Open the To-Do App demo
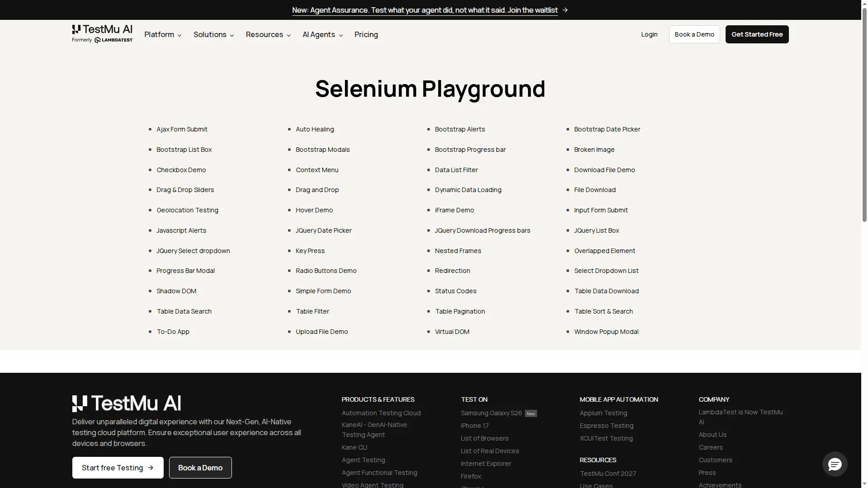The width and height of the screenshot is (868, 488). [173, 332]
